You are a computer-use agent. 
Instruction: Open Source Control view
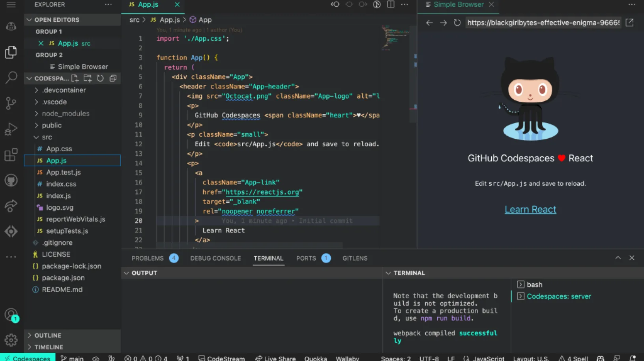(11, 103)
